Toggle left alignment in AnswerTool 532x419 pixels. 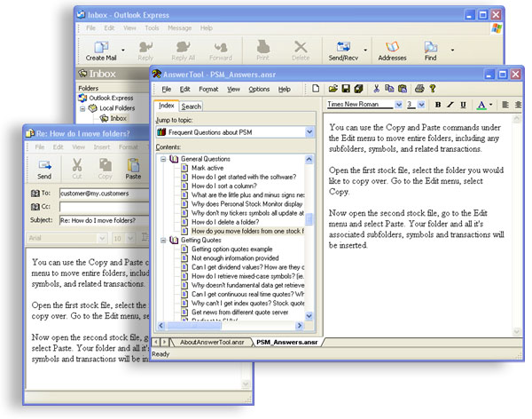click(x=505, y=105)
